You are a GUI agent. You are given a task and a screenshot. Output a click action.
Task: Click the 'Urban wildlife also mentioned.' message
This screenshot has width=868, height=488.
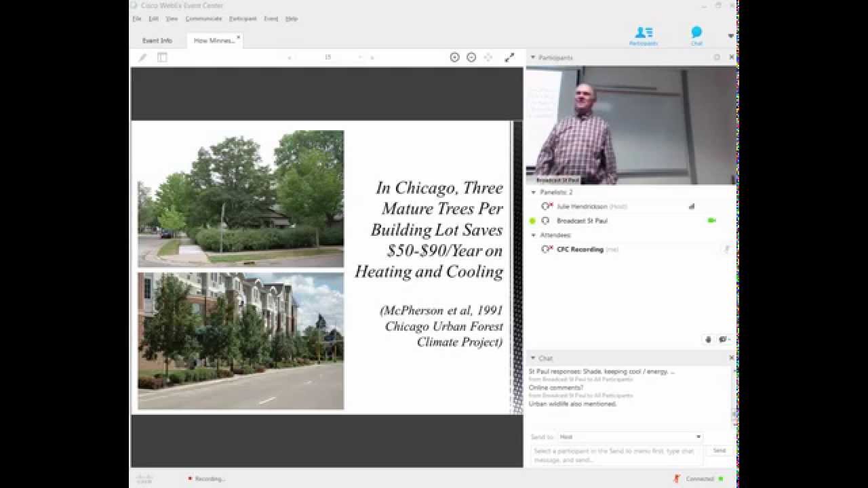[573, 404]
